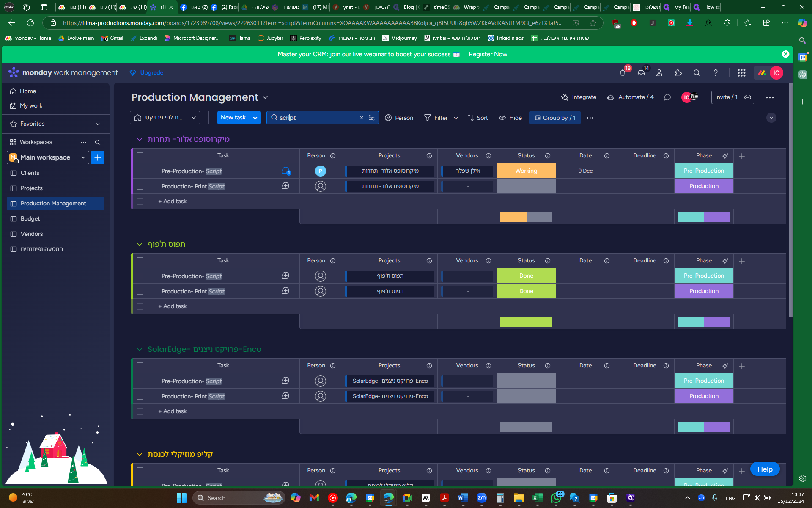The image size is (812, 508).
Task: Check the Pre-Production- Script checkbox in first group
Action: coord(140,171)
